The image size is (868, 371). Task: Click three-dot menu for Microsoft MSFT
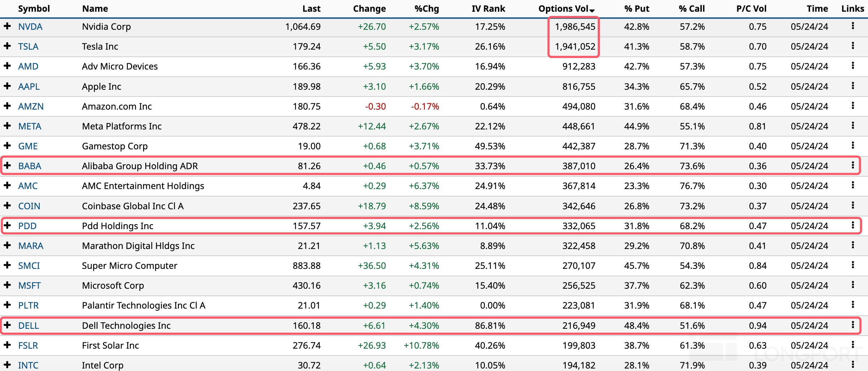(853, 285)
